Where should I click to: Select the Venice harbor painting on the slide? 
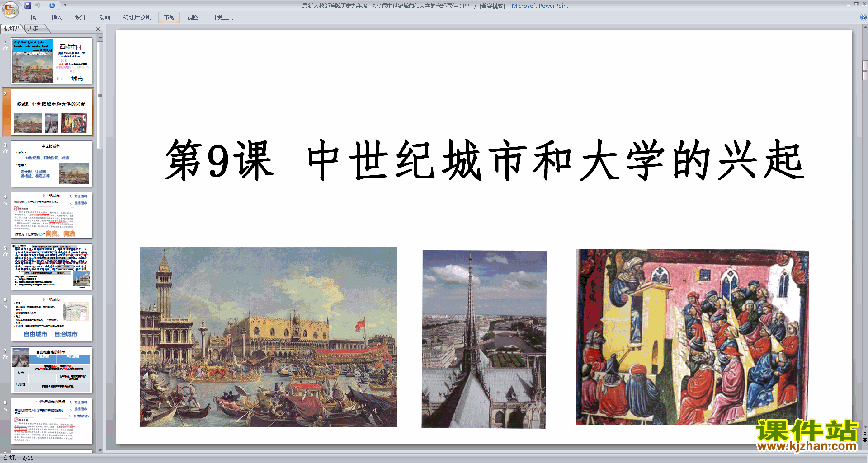coord(269,337)
